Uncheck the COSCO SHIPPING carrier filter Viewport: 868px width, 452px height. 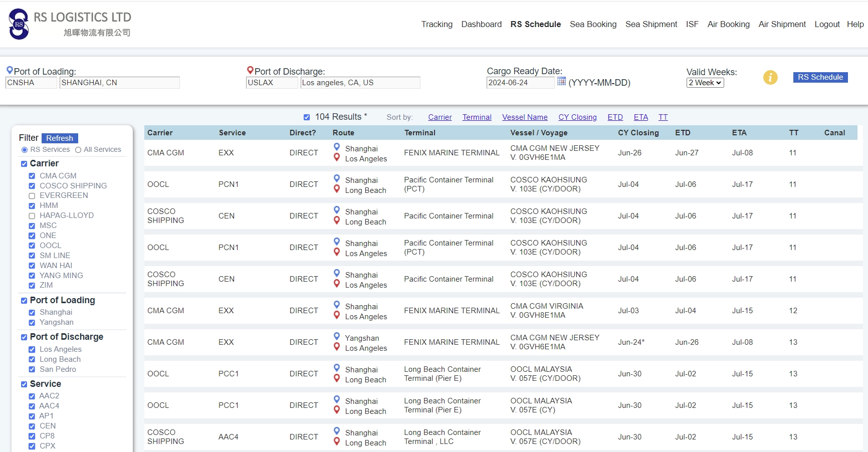pyautogui.click(x=32, y=186)
